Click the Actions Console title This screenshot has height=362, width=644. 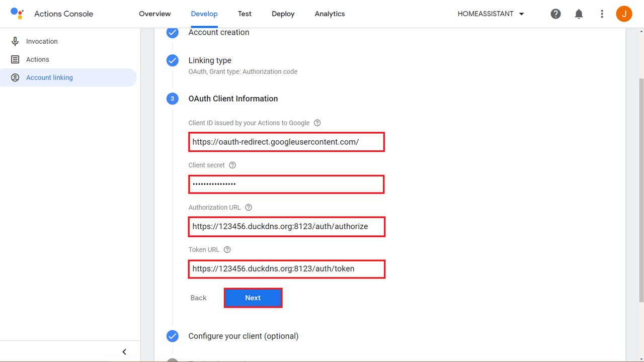click(x=64, y=14)
